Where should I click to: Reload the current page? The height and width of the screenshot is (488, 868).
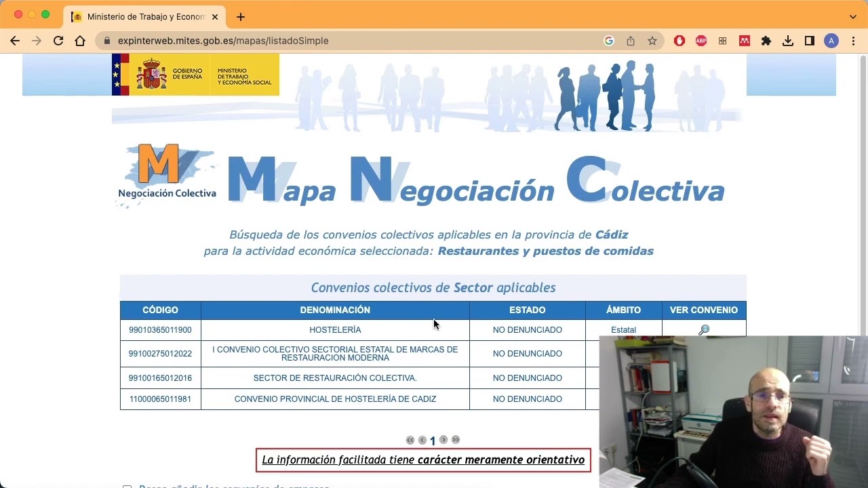58,41
